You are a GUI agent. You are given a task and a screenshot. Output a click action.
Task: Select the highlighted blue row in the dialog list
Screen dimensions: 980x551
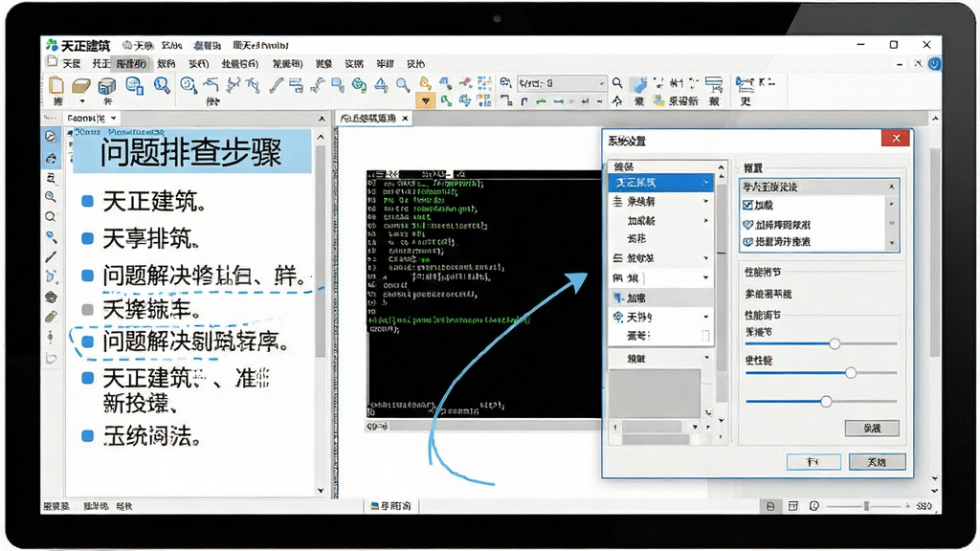660,183
